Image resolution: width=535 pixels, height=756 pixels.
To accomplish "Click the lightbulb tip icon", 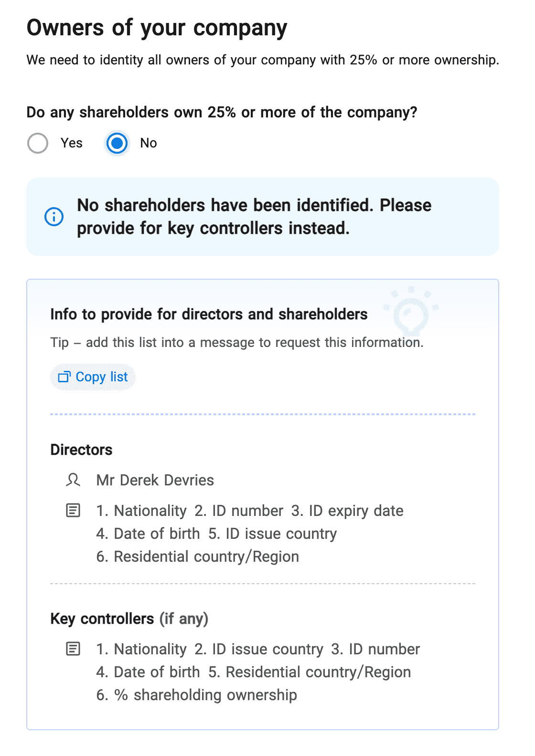I will coord(411,312).
